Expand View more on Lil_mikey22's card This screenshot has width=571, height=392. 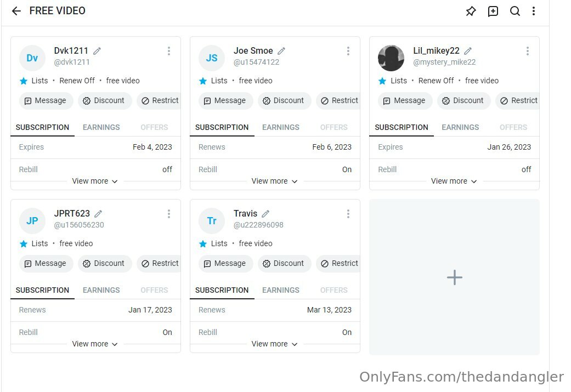point(454,181)
